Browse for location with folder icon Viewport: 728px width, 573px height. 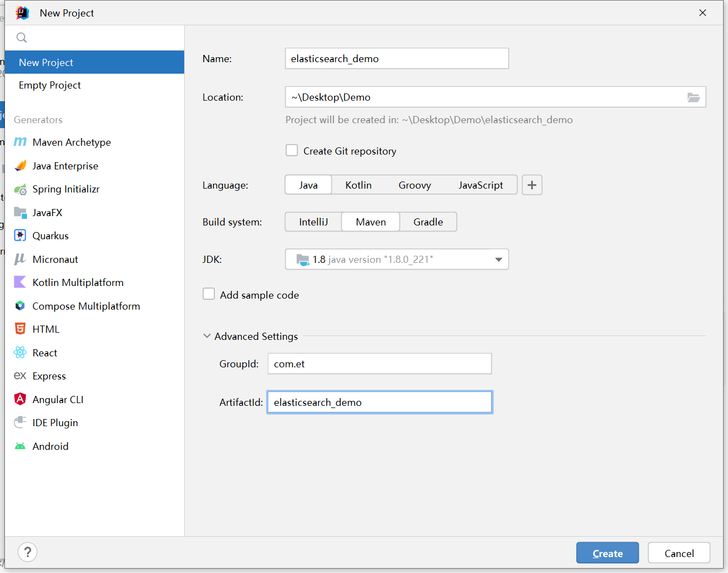pos(693,97)
